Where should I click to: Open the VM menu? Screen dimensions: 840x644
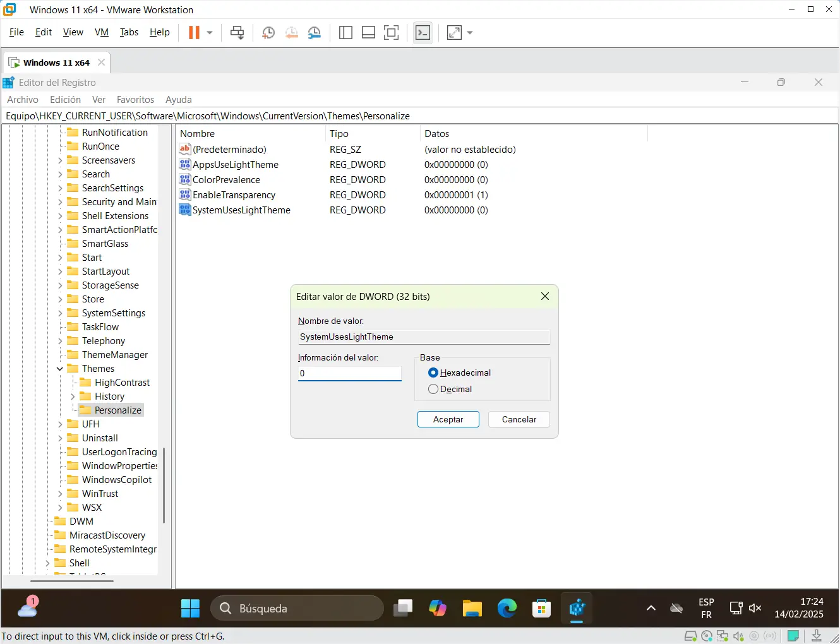tap(102, 32)
